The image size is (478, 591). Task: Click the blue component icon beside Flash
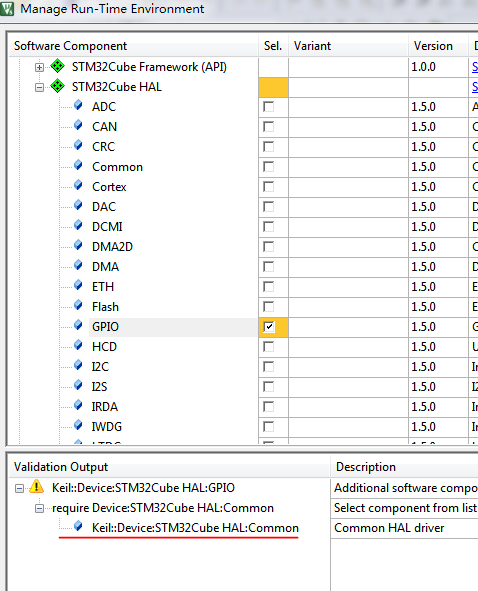click(x=78, y=305)
